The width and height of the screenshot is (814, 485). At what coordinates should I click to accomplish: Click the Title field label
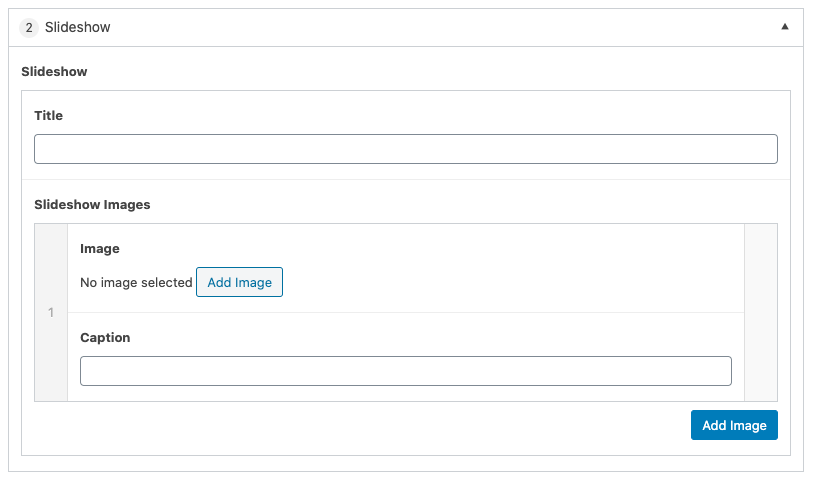coord(48,116)
